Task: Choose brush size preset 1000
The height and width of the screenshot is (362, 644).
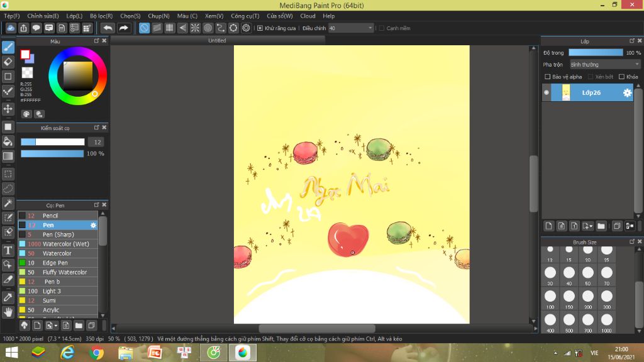Action: pos(607,322)
